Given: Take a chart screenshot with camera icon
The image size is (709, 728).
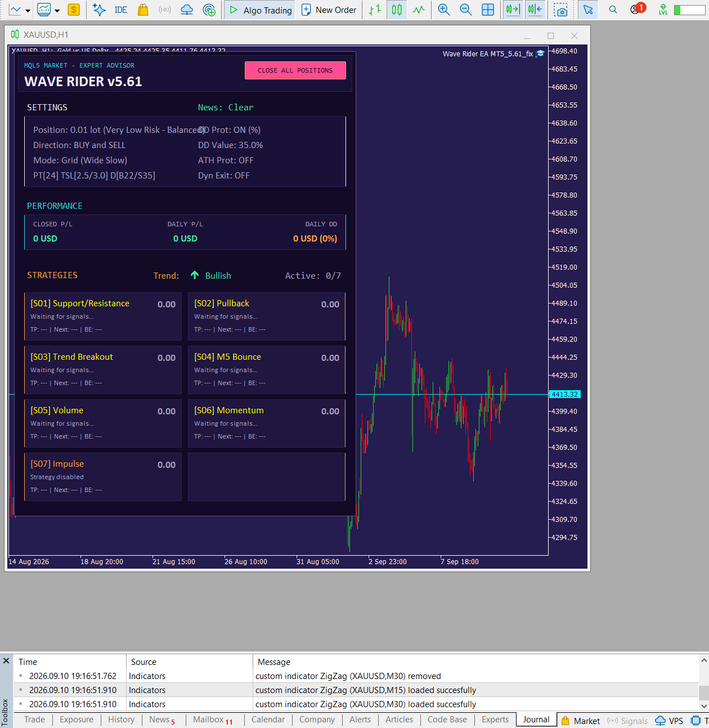Looking at the screenshot, I should 560,10.
